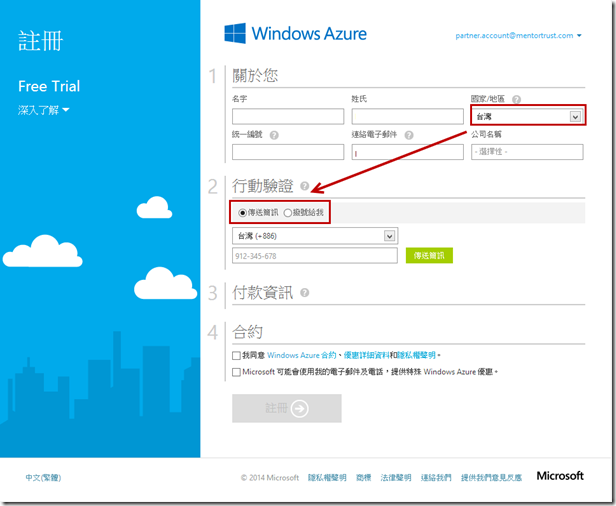Viewport: 616px width, 506px height.
Task: Open the footer 商標 link
Action: tap(363, 478)
